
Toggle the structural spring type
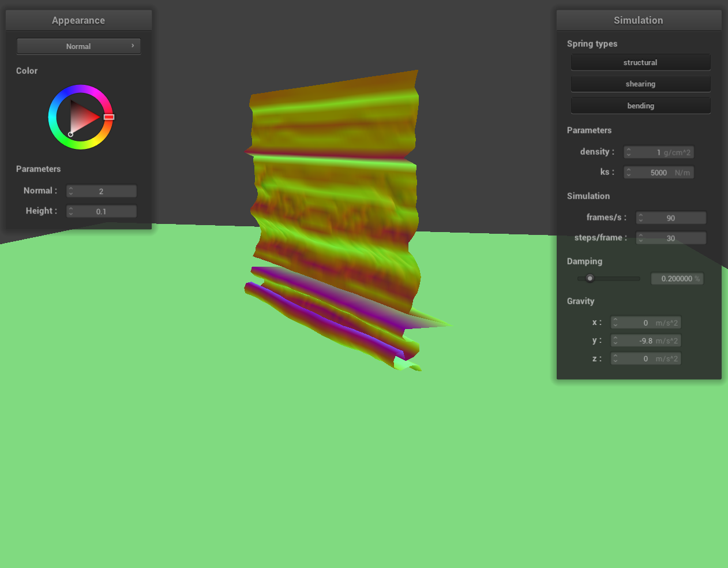pos(640,62)
